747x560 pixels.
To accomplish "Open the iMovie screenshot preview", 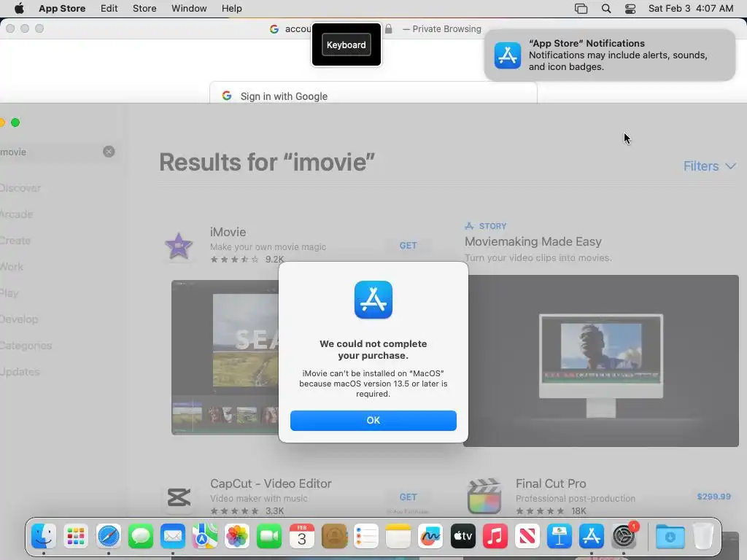I will pos(225,357).
